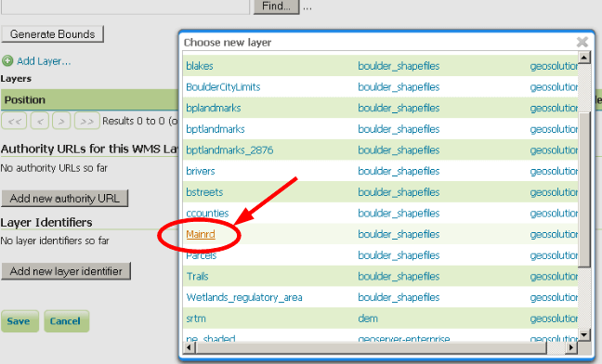Pick the Wetlands_regulatory_area layer
This screenshot has height=364, width=602.
coord(244,298)
